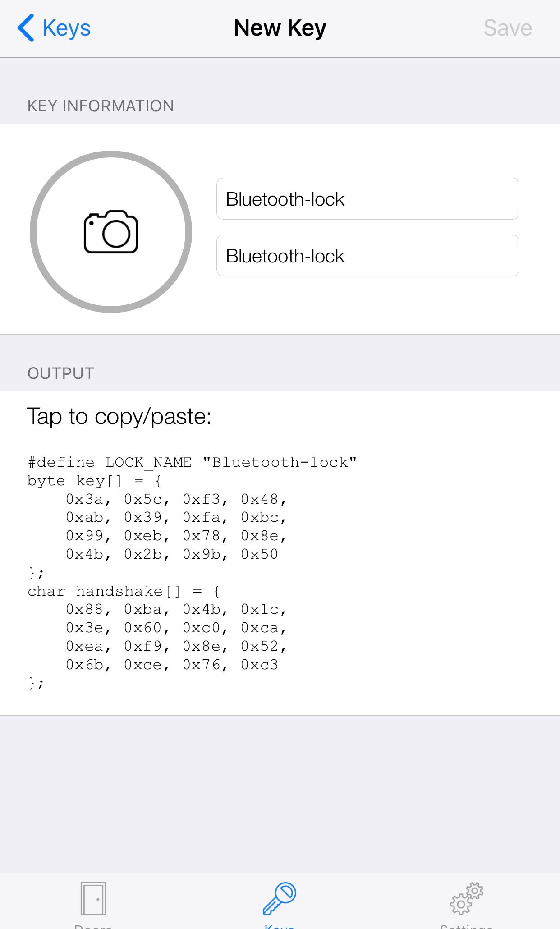560x929 pixels.
Task: Tap the handshake row starting with 0x6b
Action: pyautogui.click(x=172, y=665)
